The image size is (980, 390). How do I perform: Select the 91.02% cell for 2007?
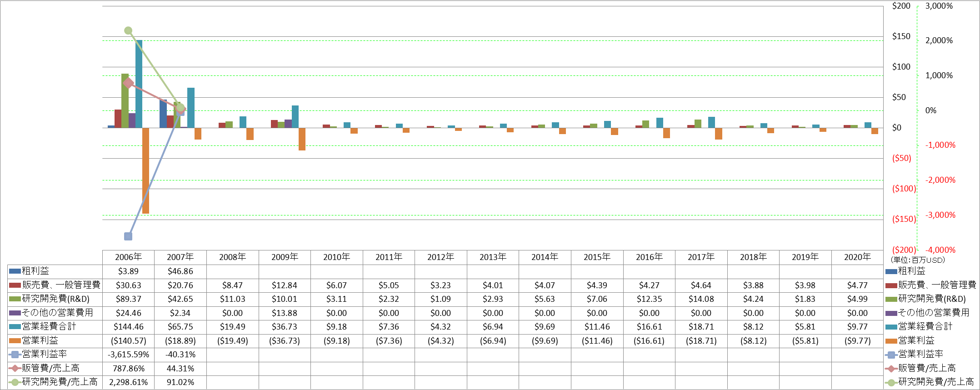(x=180, y=382)
